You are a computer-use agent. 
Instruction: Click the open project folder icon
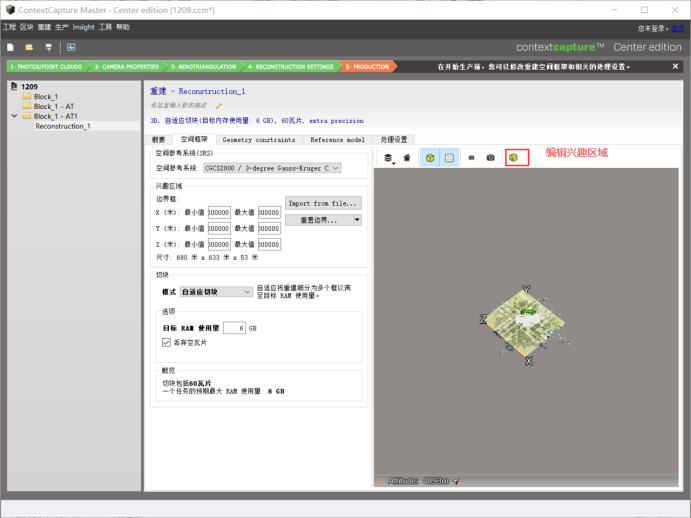[x=29, y=47]
